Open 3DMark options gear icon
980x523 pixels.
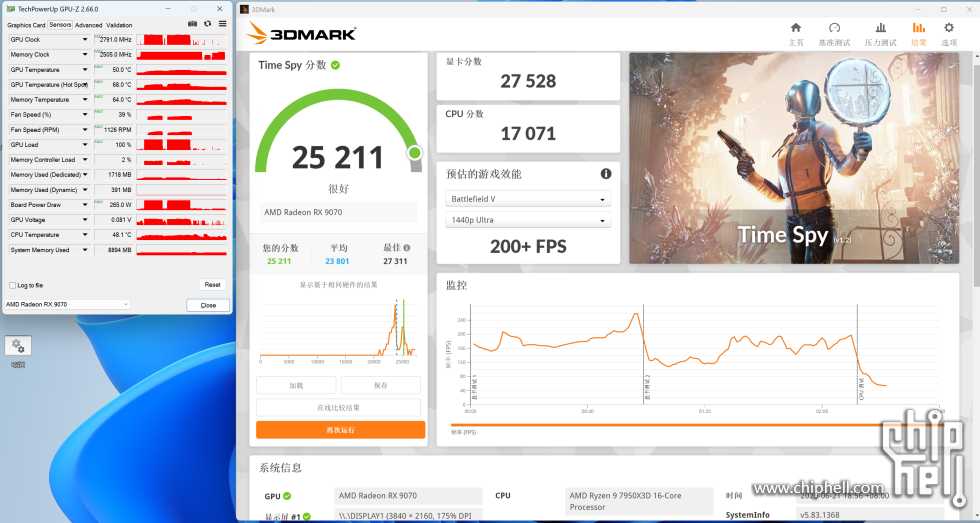(949, 27)
